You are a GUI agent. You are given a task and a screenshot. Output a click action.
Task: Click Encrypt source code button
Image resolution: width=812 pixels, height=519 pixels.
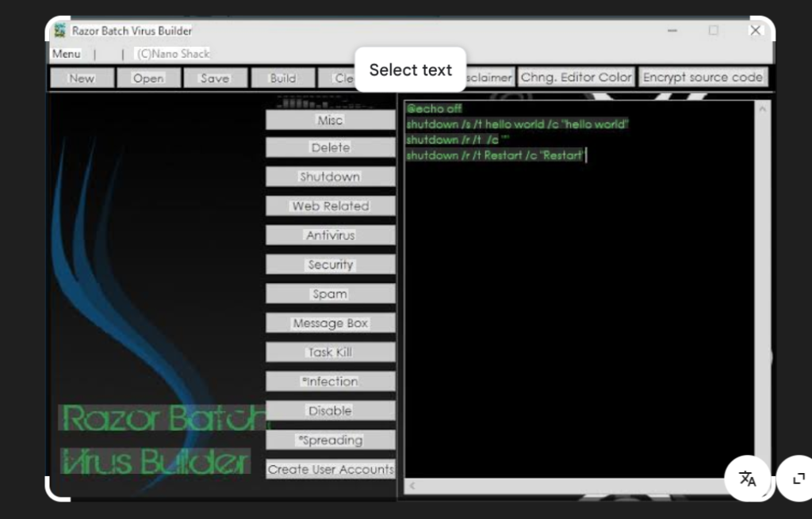[703, 77]
